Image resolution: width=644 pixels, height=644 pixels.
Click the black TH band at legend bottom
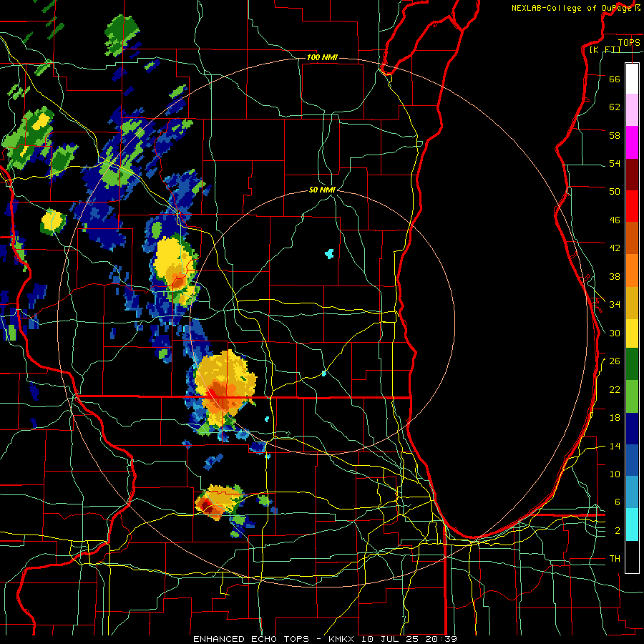pyautogui.click(x=632, y=557)
